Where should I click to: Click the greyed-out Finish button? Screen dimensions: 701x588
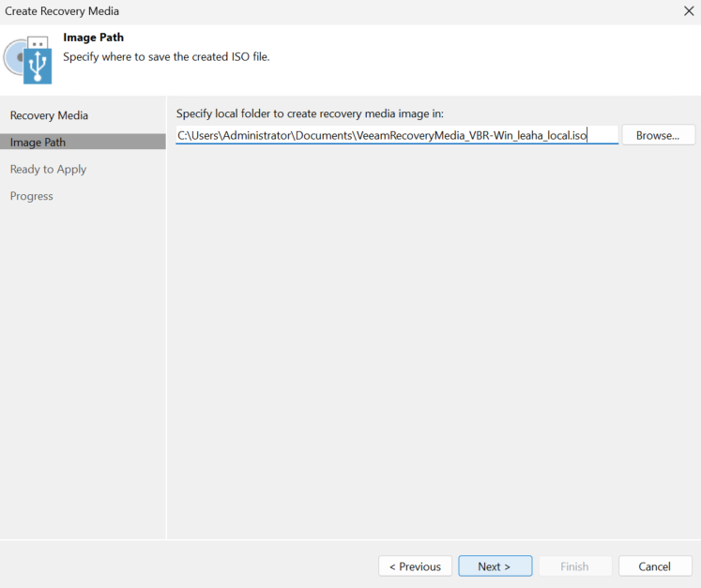click(x=575, y=566)
